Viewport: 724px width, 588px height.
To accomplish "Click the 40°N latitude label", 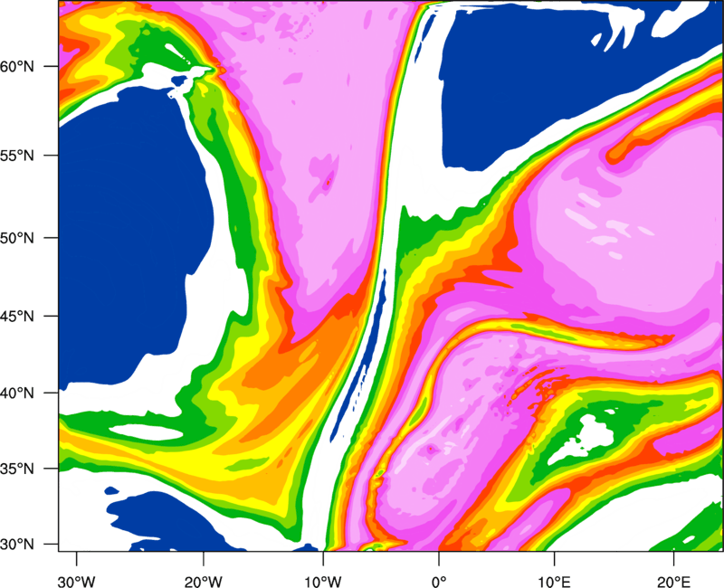I will tap(17, 394).
